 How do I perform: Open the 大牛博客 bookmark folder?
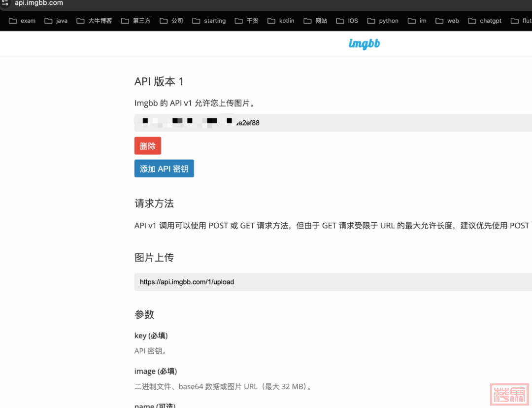click(94, 21)
